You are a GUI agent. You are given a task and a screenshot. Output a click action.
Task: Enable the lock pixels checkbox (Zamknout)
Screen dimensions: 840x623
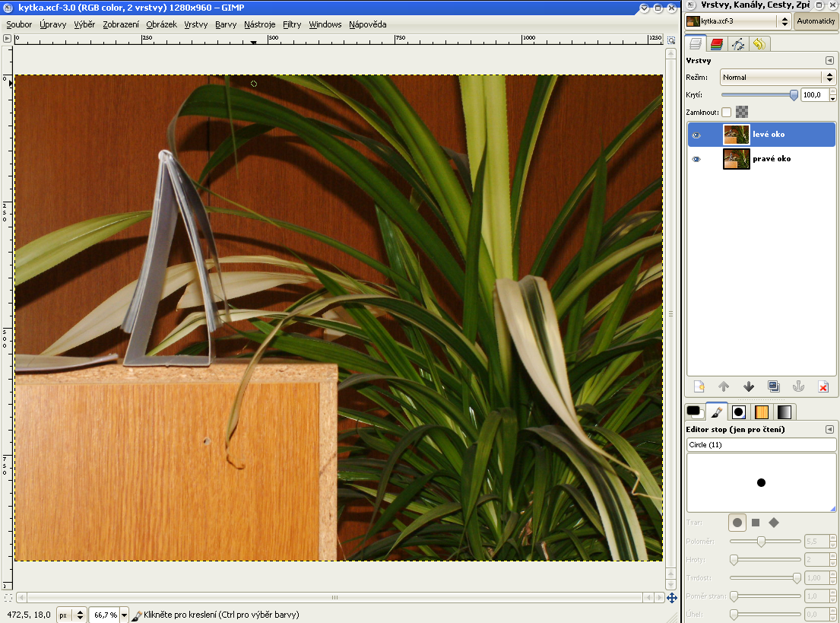pos(727,113)
